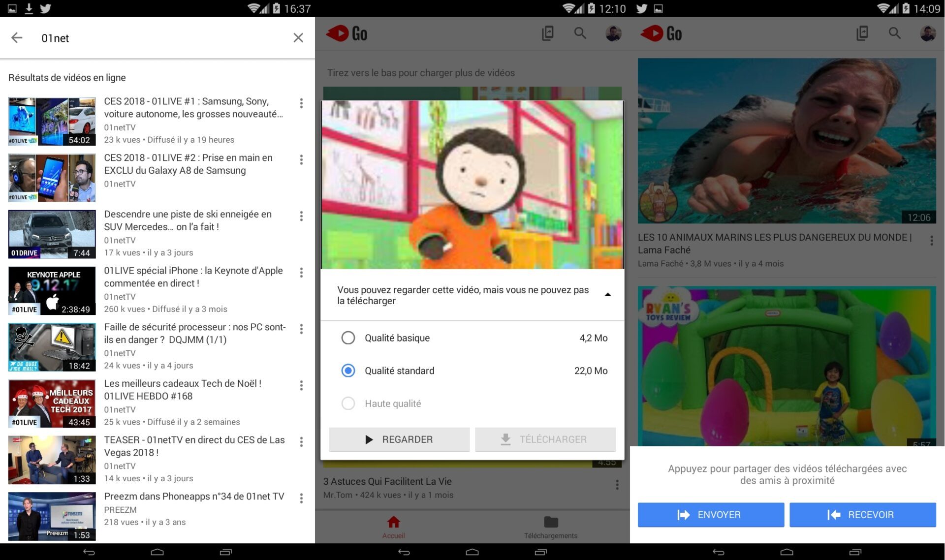Open options for Faille de sécurité video
Viewport: 945px width, 560px height.
[301, 329]
